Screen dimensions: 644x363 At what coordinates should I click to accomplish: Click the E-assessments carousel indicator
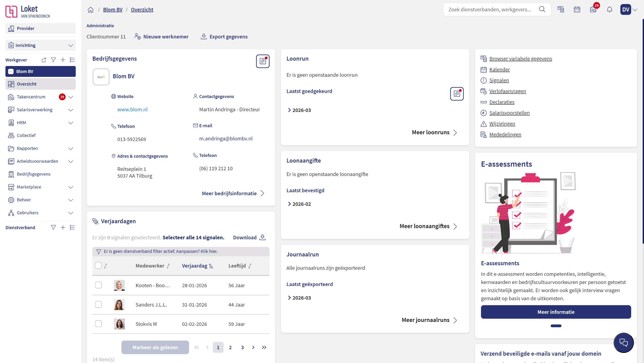(x=556, y=326)
